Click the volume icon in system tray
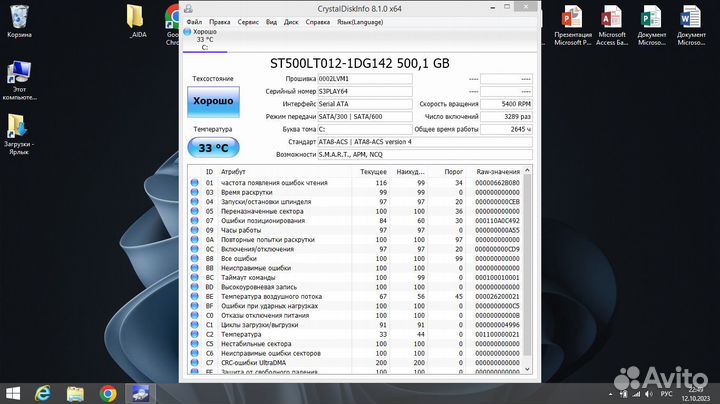 648,394
